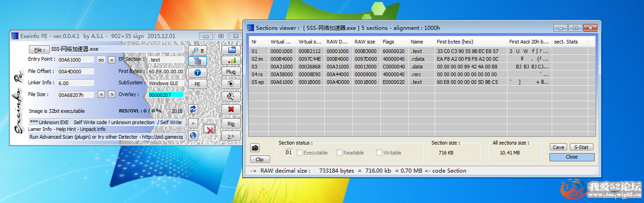Click the camera screenshot icon in Sections viewer
Image resolution: width=644 pixels, height=203 pixels.
[255, 148]
